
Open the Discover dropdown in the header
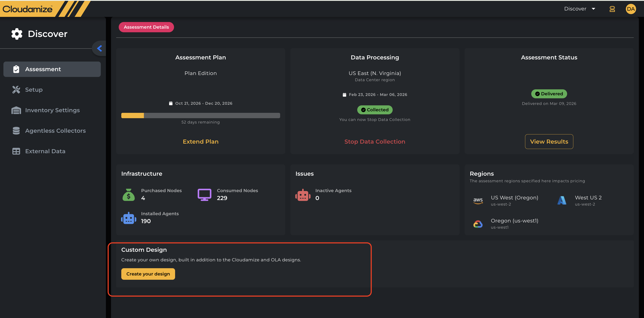pyautogui.click(x=580, y=9)
